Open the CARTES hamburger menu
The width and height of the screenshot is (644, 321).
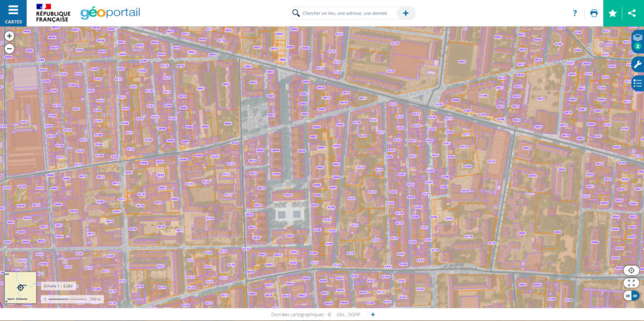click(13, 13)
